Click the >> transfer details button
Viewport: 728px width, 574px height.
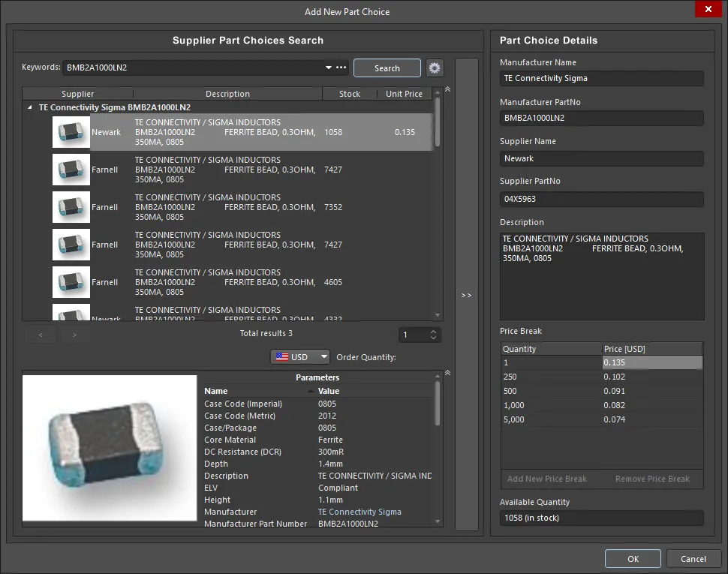pyautogui.click(x=467, y=295)
